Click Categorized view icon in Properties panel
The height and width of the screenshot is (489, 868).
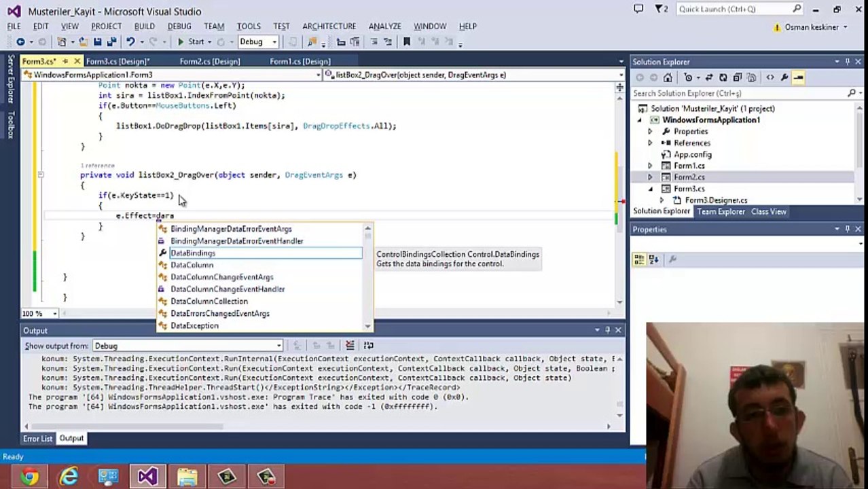[639, 259]
